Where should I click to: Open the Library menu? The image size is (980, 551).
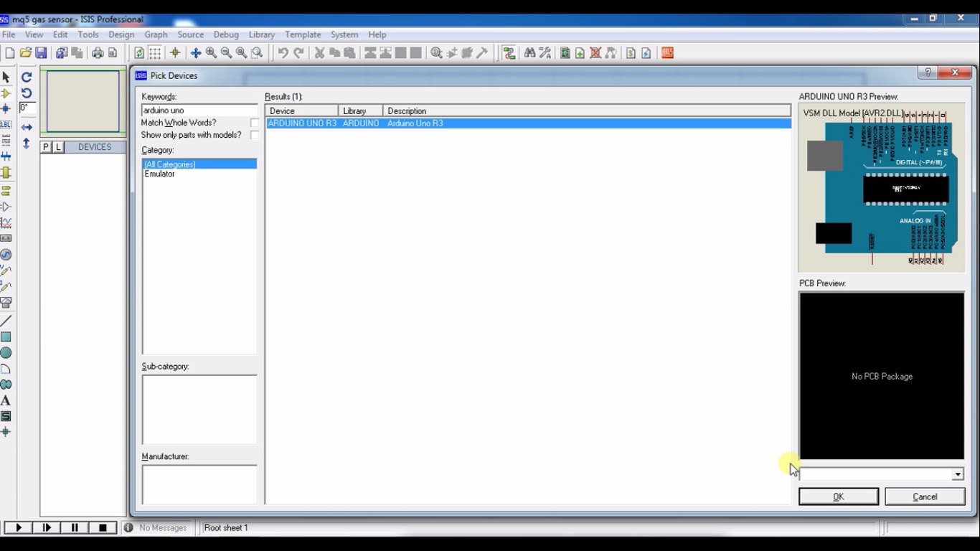click(x=262, y=34)
